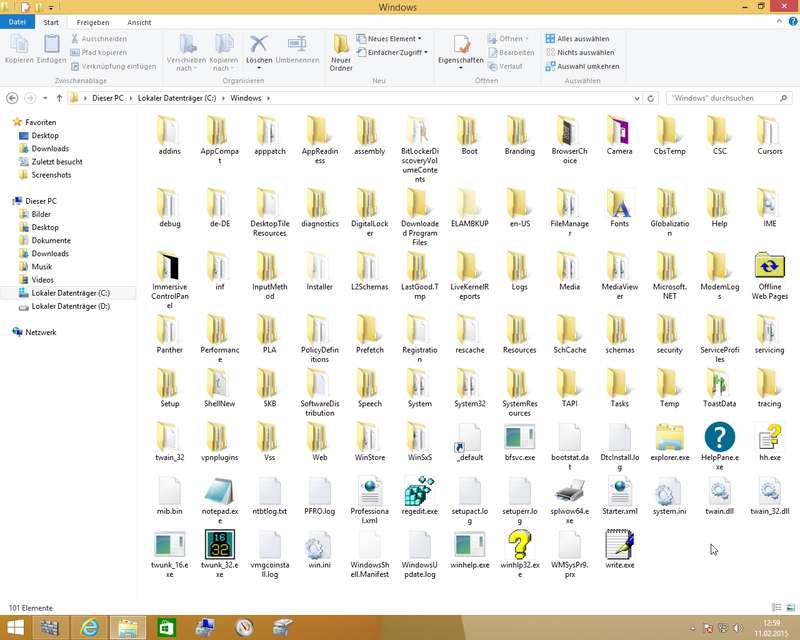This screenshot has height=640, width=800.
Task: Open the Löschen dropdown arrow
Action: [259, 68]
